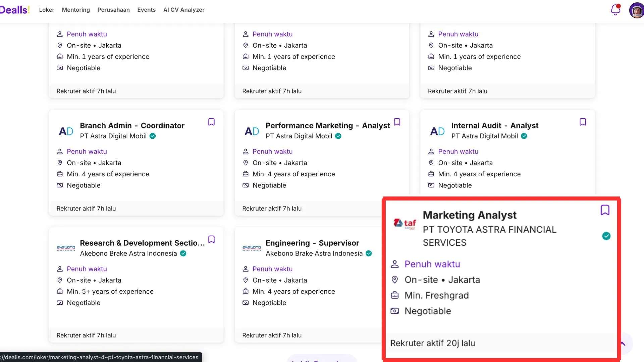Viewport: 644px width, 362px height.
Task: Open PT Astra Digital Mobil under Branch Admin
Action: tap(113, 136)
